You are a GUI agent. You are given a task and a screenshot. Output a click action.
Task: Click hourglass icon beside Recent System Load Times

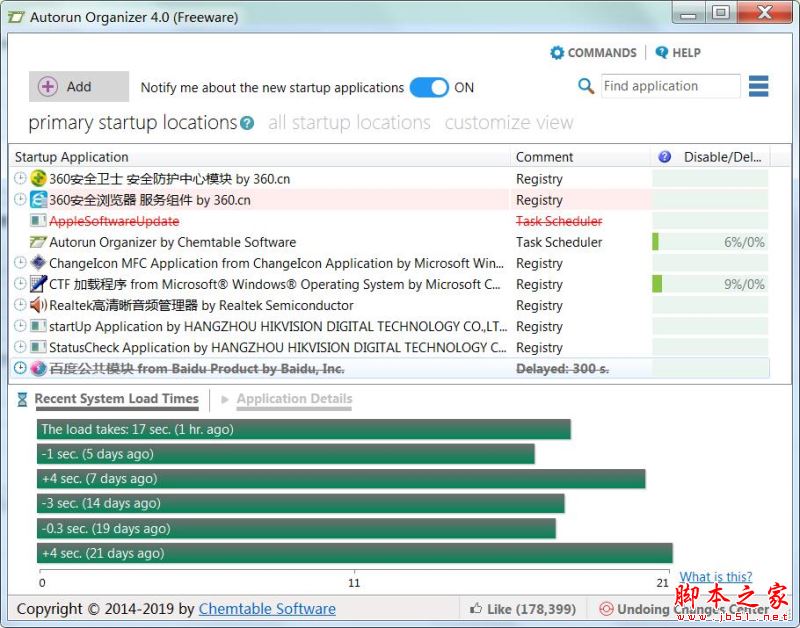22,399
